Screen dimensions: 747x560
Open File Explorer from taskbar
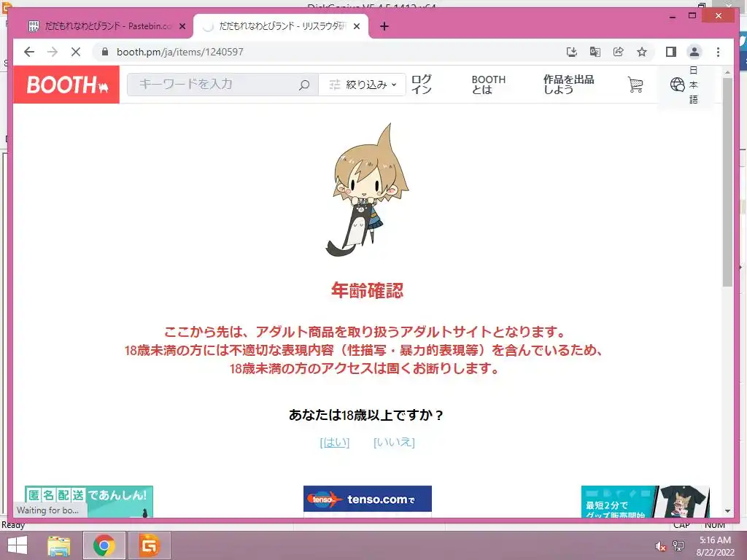pos(59,545)
